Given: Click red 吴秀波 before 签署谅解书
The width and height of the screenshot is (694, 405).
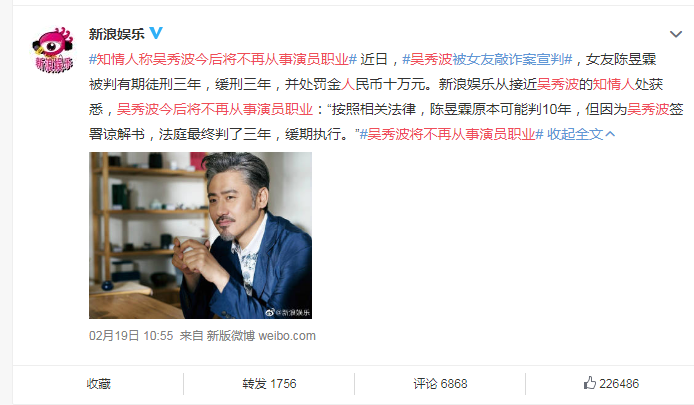Looking at the screenshot, I should pos(648,109).
